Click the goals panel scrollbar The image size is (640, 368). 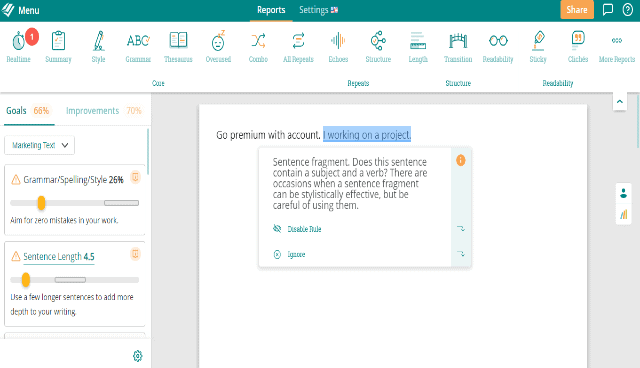[x=148, y=152]
